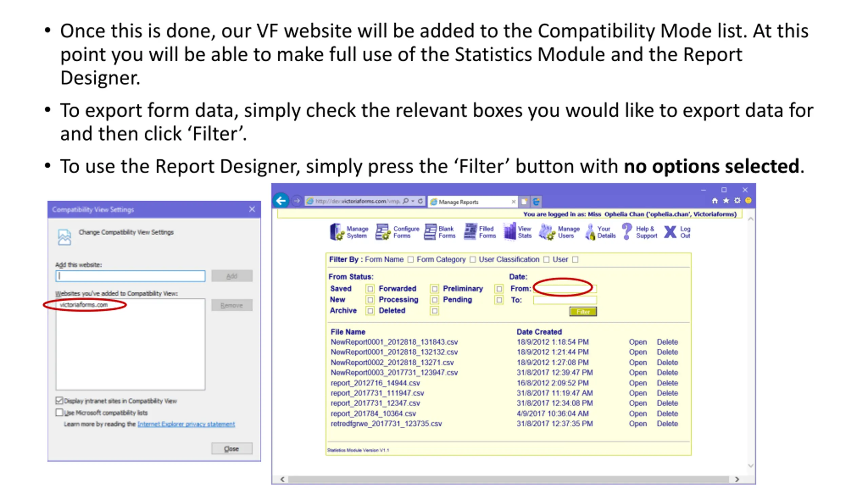Open the Internet Explorer privacy statement link
868x488 pixels.
pos(186,424)
